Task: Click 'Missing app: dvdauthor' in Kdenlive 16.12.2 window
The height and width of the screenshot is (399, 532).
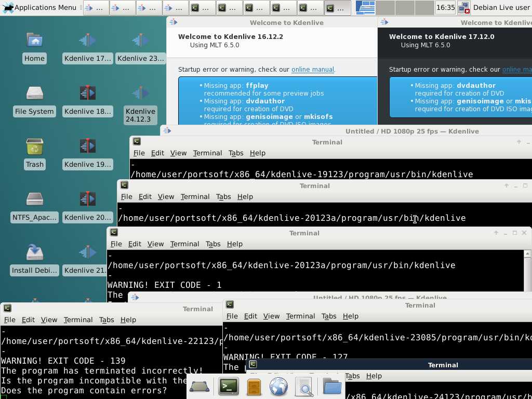Action: point(244,101)
